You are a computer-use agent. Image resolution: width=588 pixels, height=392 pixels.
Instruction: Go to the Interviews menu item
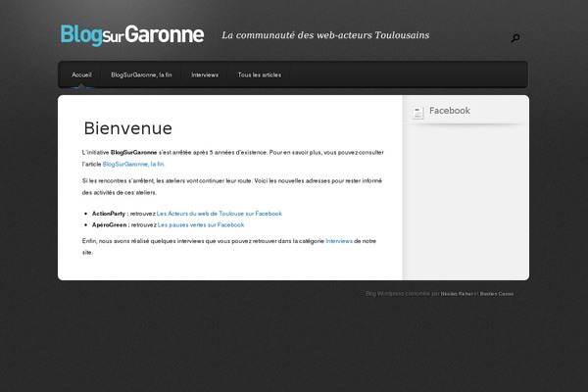[205, 75]
